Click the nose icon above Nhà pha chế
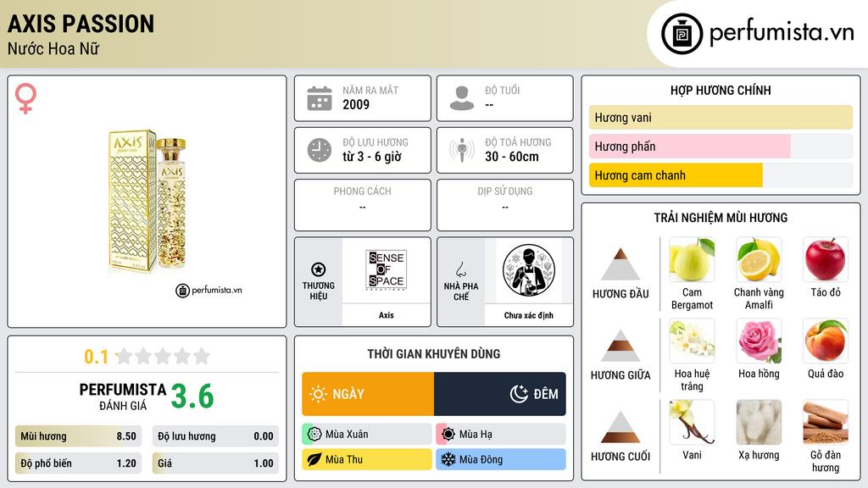 pos(460,269)
